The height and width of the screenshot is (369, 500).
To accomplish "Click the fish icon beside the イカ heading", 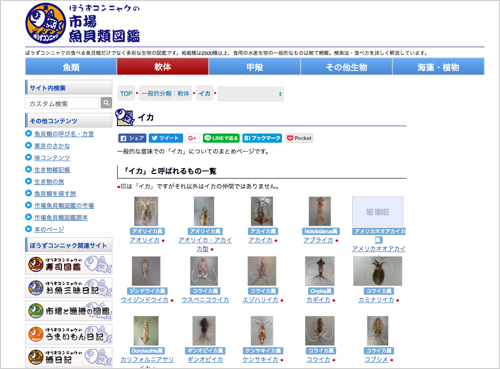I will 125,117.
